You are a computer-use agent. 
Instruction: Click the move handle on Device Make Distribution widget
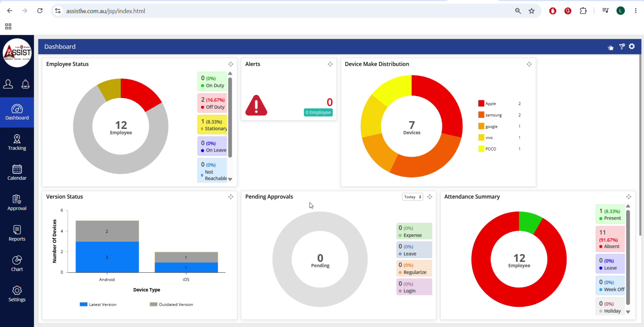(x=529, y=64)
